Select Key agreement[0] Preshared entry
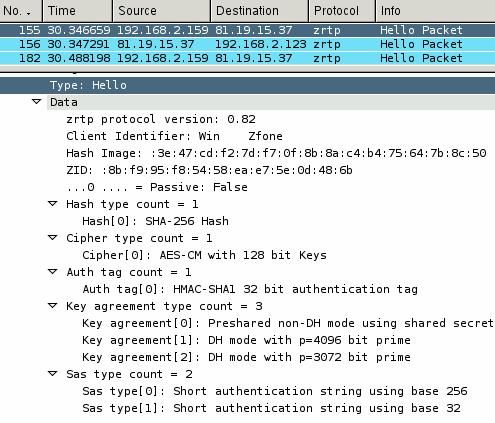This screenshot has width=495, height=423. pyautogui.click(x=288, y=323)
